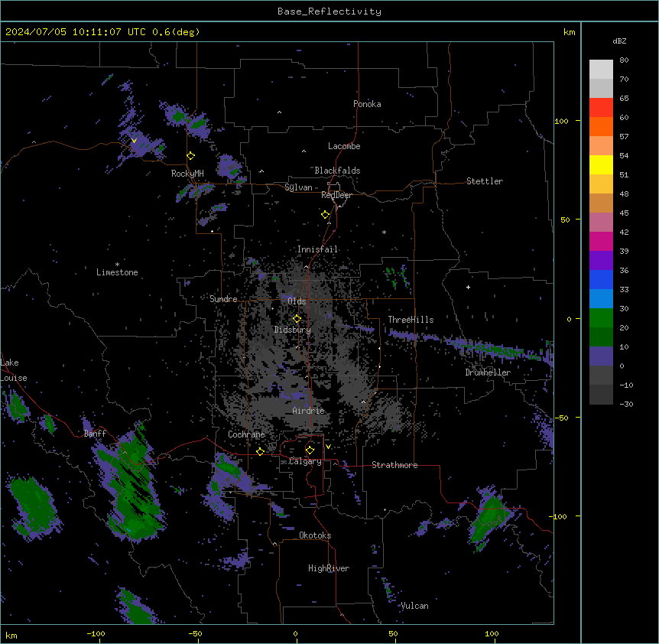659x644 pixels.
Task: Select the asterisk marker above Limestone label
Action: pyautogui.click(x=117, y=265)
